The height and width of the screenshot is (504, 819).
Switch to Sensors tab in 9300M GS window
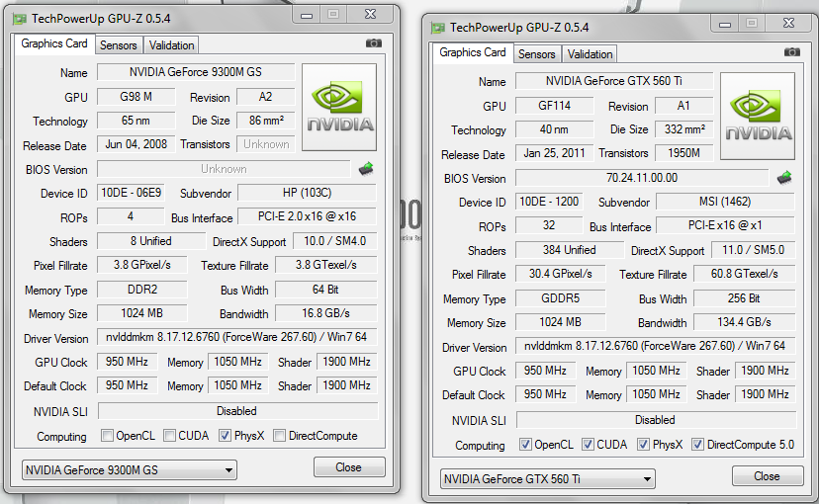click(119, 45)
